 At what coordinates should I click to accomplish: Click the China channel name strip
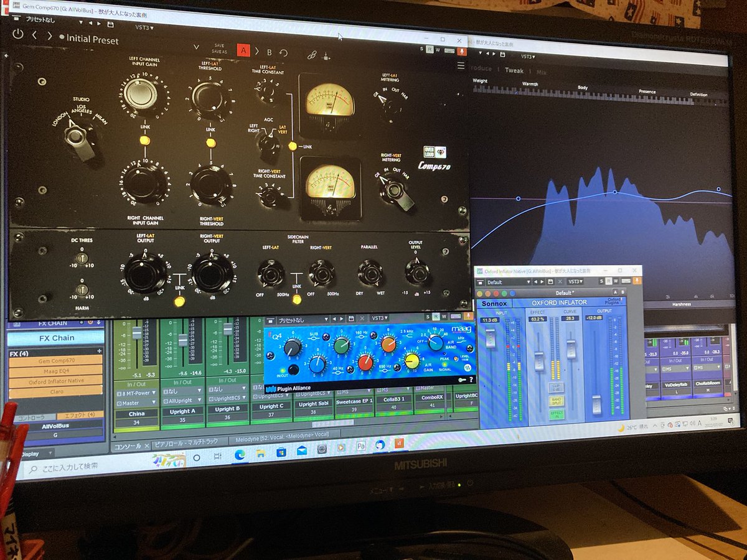point(136,413)
